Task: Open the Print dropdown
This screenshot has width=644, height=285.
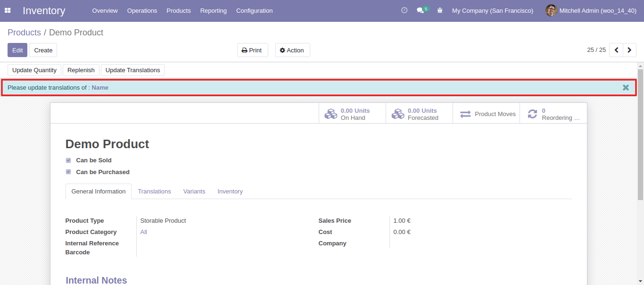Action: click(252, 50)
